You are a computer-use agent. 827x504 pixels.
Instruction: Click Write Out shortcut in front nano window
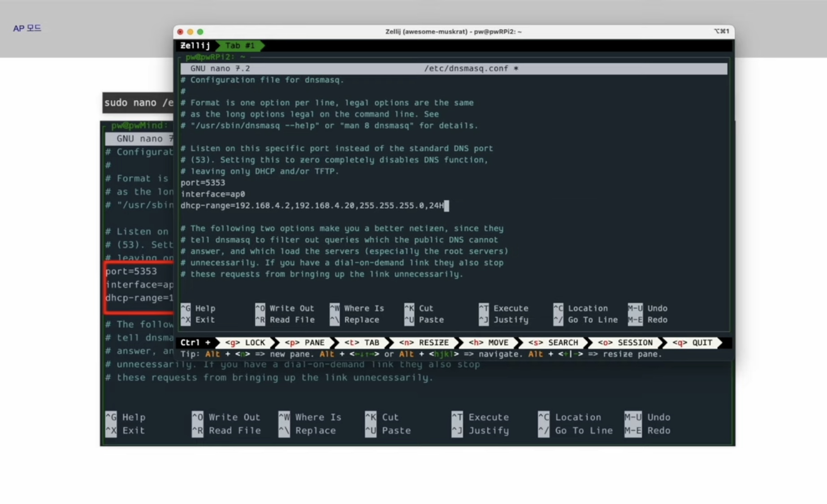click(x=285, y=308)
